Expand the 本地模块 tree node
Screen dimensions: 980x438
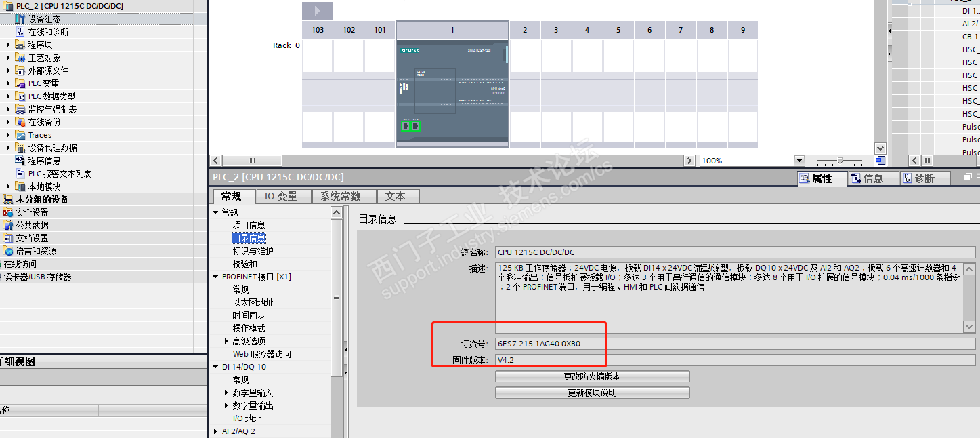(x=8, y=186)
